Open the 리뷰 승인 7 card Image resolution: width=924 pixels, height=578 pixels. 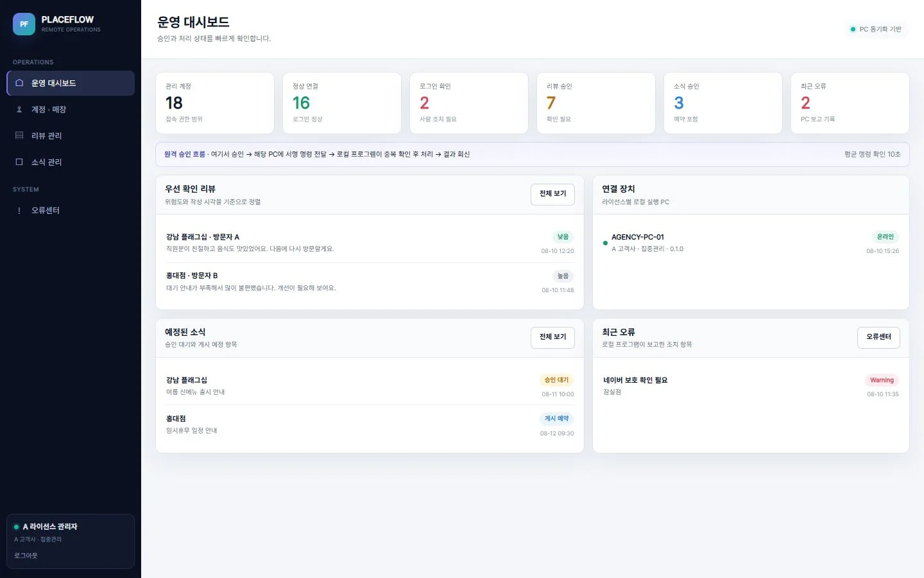596,103
